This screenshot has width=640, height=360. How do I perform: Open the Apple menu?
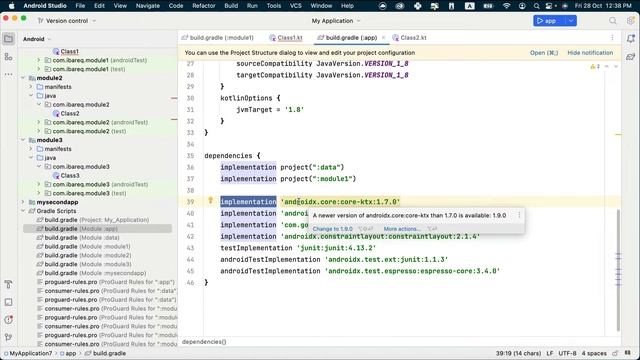(11, 6)
